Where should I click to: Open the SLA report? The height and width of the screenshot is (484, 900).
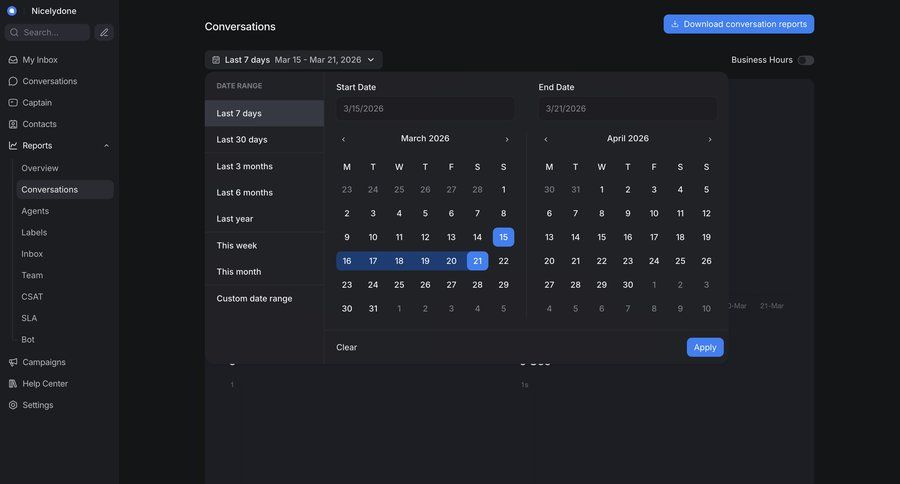point(29,318)
